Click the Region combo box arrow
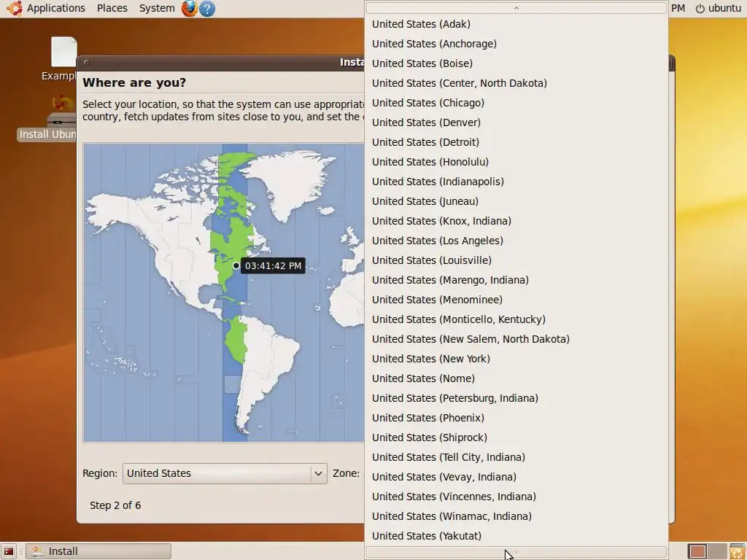 pyautogui.click(x=318, y=473)
